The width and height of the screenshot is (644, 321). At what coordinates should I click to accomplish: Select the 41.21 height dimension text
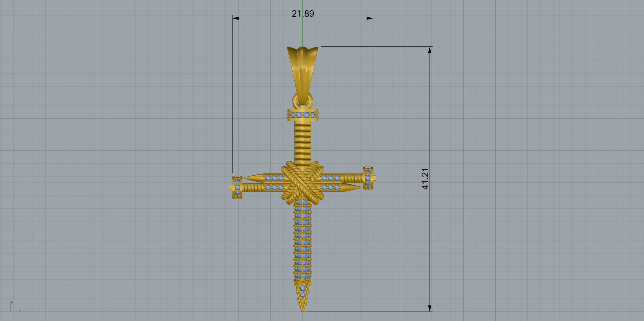click(x=425, y=179)
